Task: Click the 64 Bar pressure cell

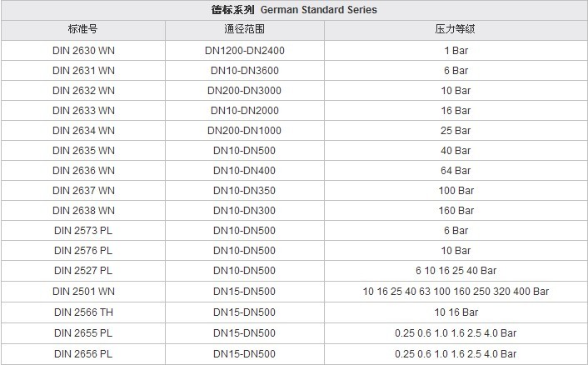Action: click(x=456, y=170)
